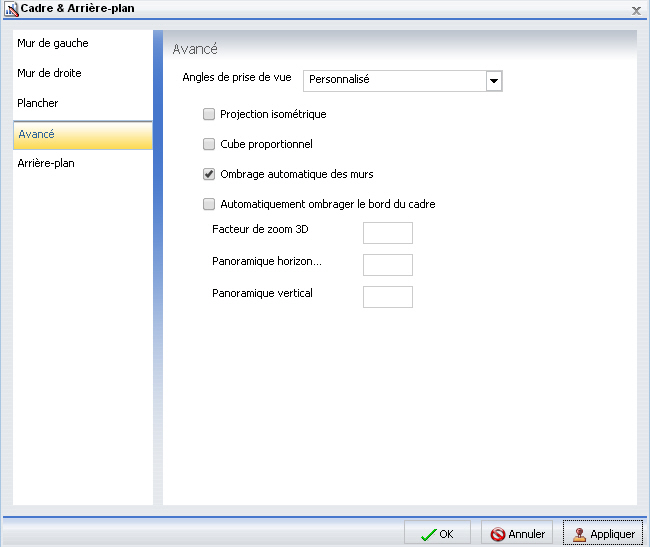Image resolution: width=650 pixels, height=547 pixels.
Task: Open the Mur de gauche section
Action: click(82, 43)
